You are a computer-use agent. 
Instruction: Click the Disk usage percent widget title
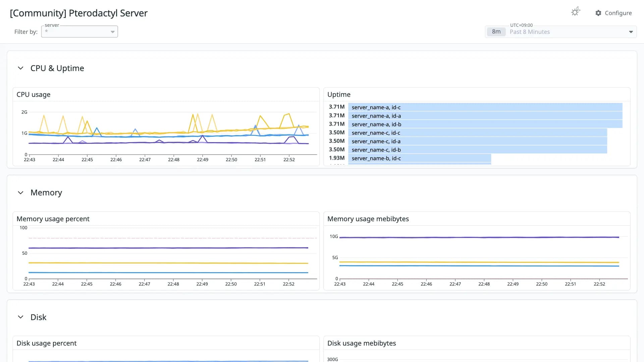[47, 343]
